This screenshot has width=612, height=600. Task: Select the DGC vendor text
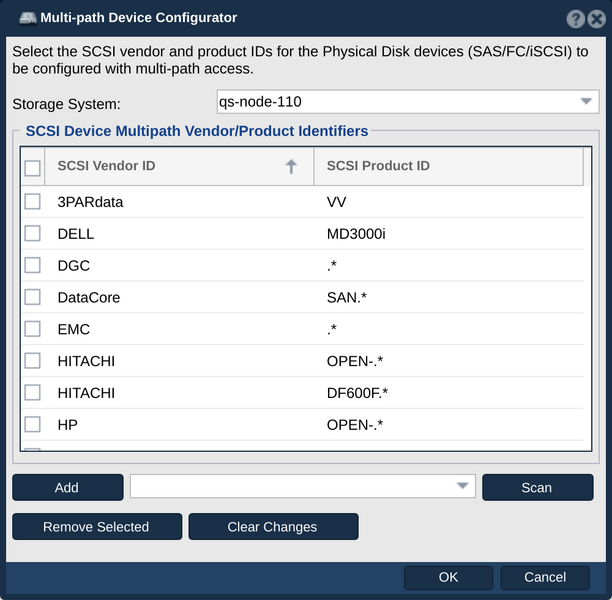(74, 266)
